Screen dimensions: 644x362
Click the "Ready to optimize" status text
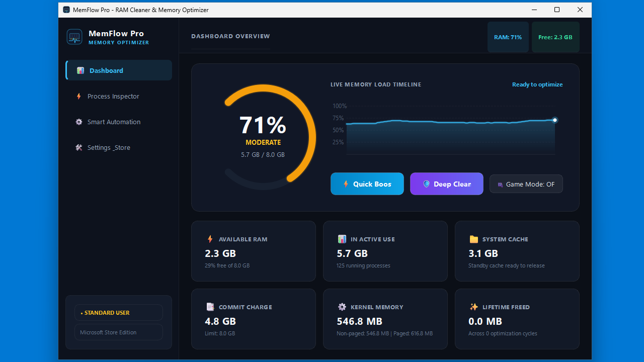tap(537, 84)
